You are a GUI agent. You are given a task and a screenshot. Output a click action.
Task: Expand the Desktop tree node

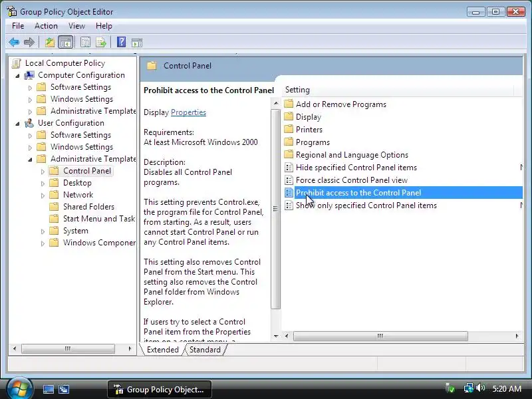43,184
